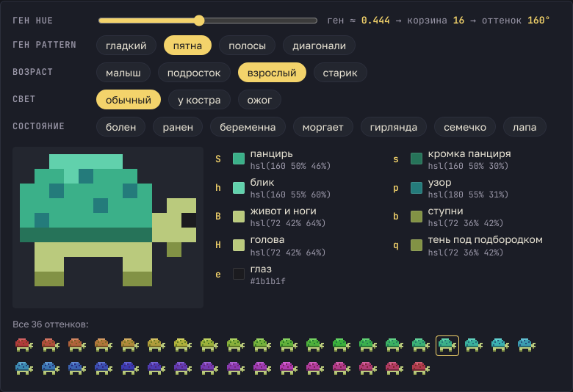Choose the 'диагонали' pattern pill
Image resolution: width=573 pixels, height=392 pixels.
319,46
